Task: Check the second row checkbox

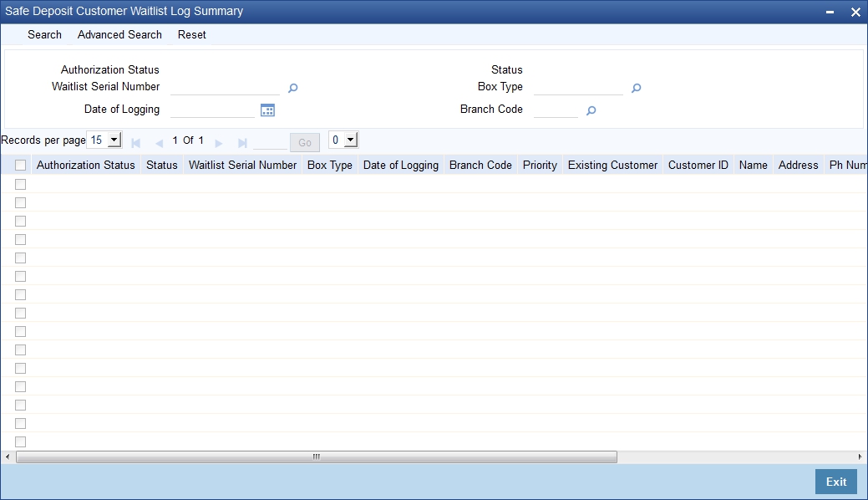Action: pyautogui.click(x=21, y=202)
